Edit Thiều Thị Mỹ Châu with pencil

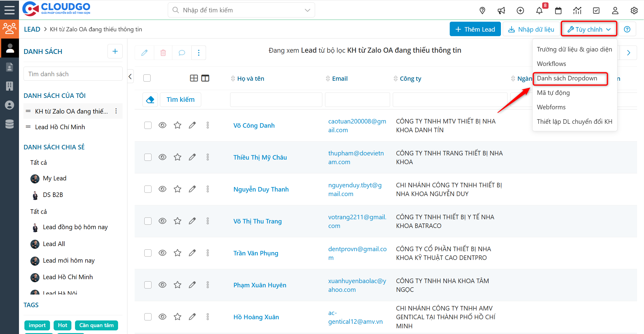192,157
